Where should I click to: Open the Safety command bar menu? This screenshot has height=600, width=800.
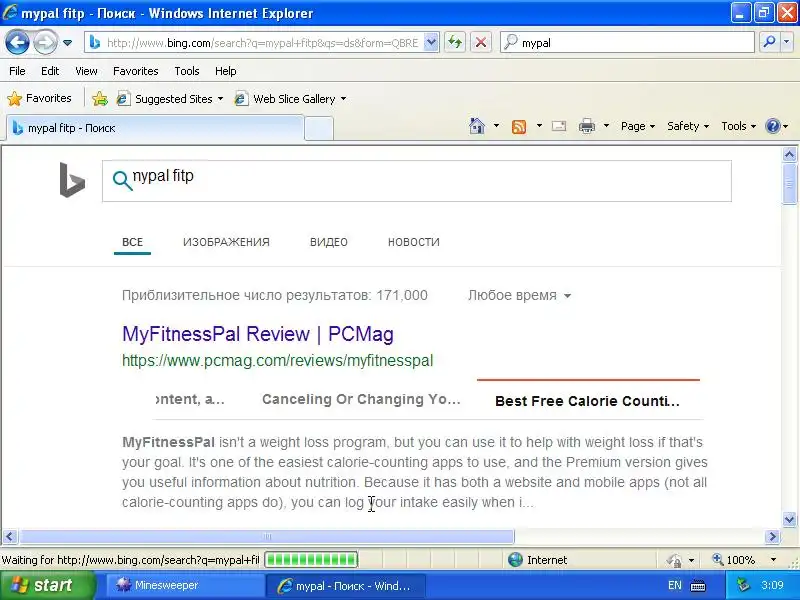click(x=688, y=126)
